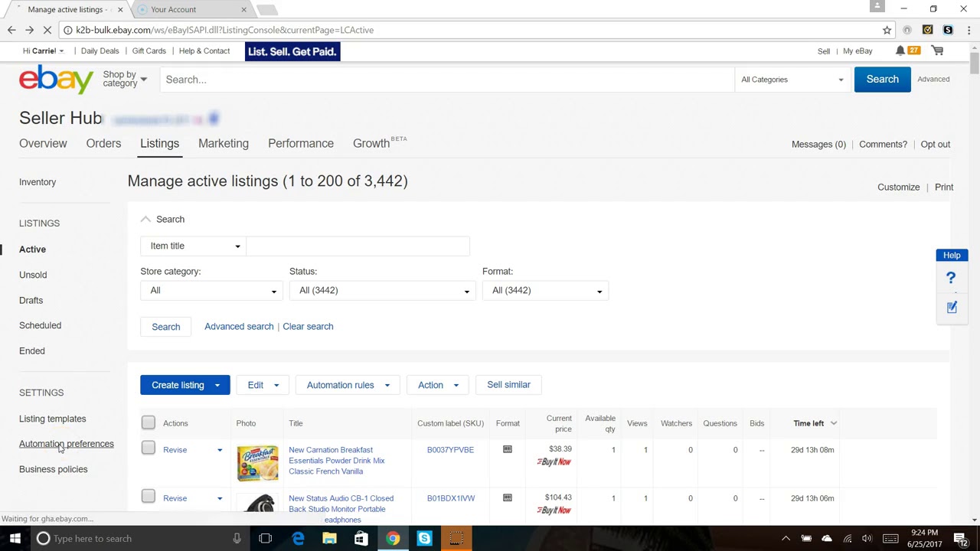Open the All Categories dropdown

(792, 80)
